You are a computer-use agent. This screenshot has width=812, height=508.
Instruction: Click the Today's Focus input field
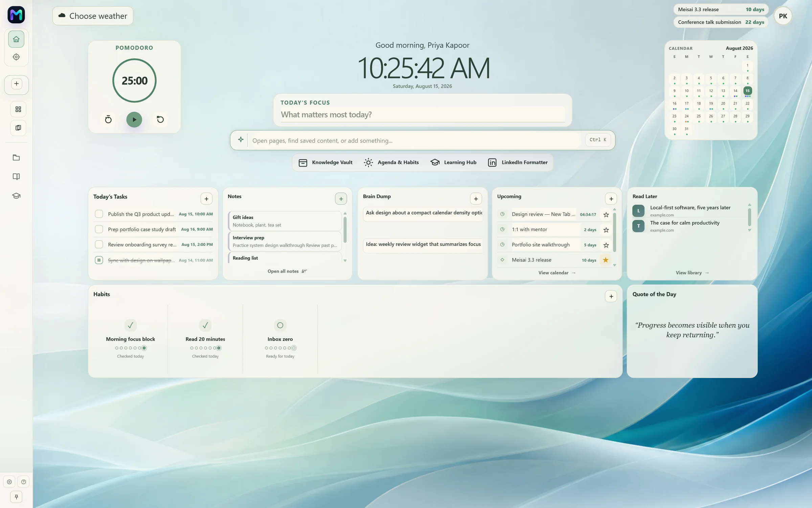[423, 115]
